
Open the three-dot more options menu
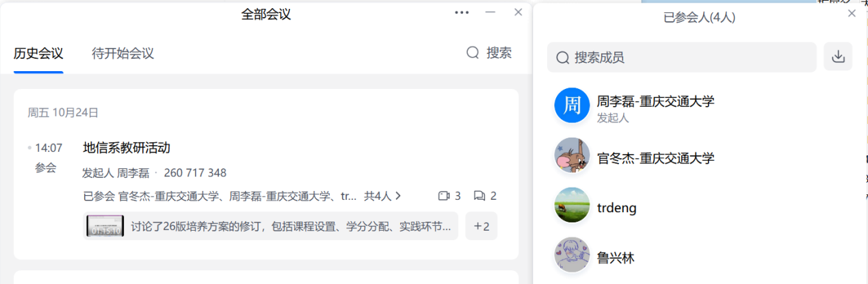[462, 12]
